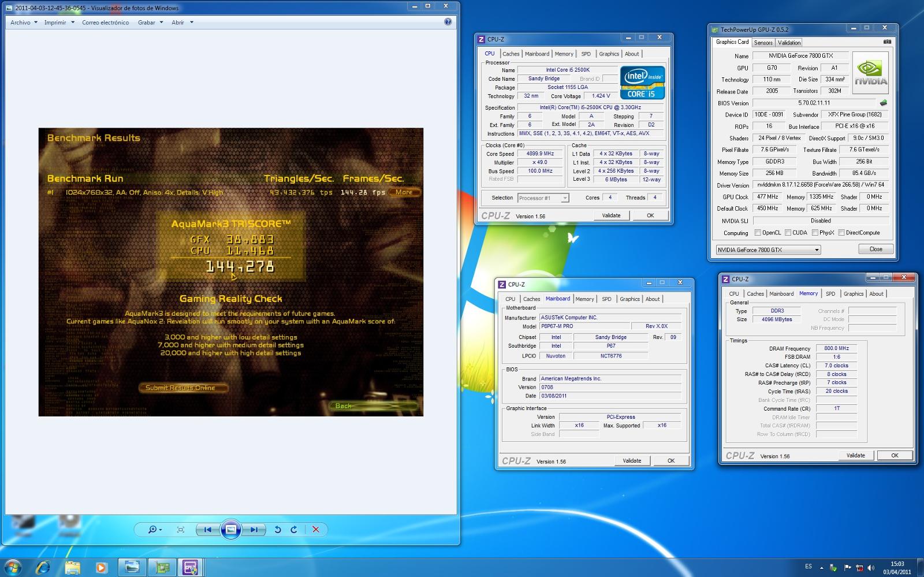Enable the OpenCL checkbox in GPU-Z

pyautogui.click(x=758, y=233)
